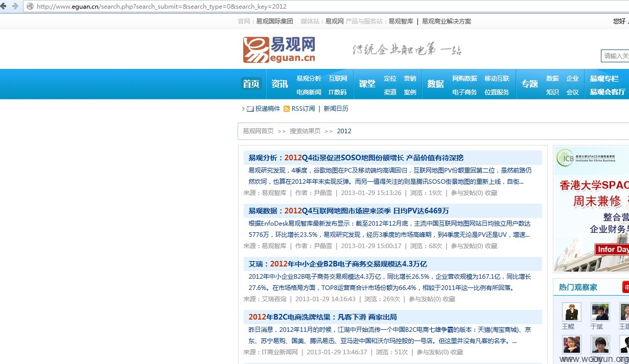Select 网购数据 in the navigation bar
This screenshot has width=629, height=364.
[464, 79]
